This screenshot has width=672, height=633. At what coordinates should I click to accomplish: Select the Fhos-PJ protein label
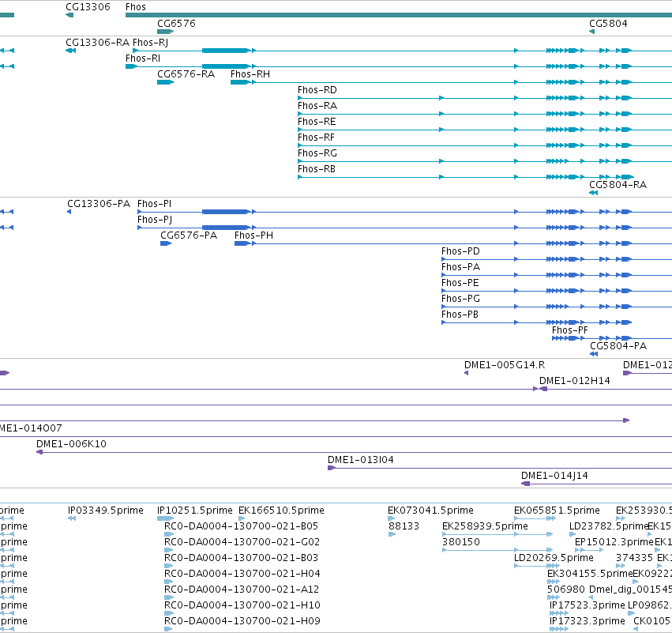click(x=155, y=220)
